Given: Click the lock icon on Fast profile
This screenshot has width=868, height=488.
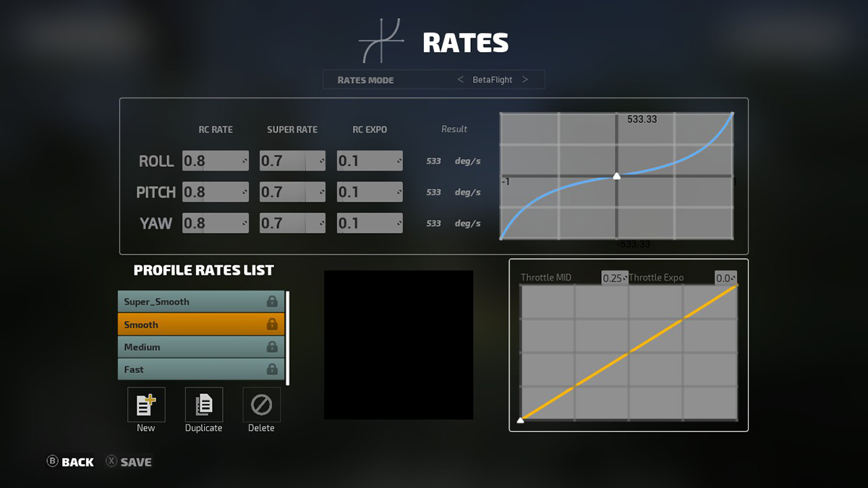Looking at the screenshot, I should [272, 369].
